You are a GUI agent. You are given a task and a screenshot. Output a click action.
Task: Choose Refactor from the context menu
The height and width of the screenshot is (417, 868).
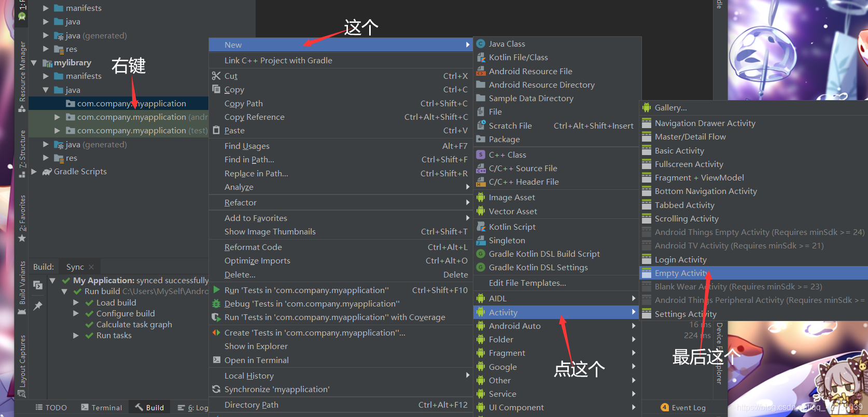point(341,202)
